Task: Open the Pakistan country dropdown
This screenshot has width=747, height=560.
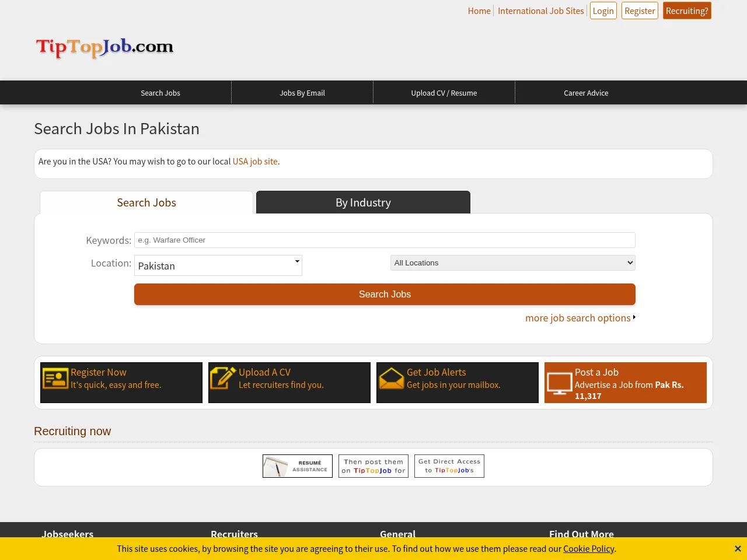Action: (218, 265)
